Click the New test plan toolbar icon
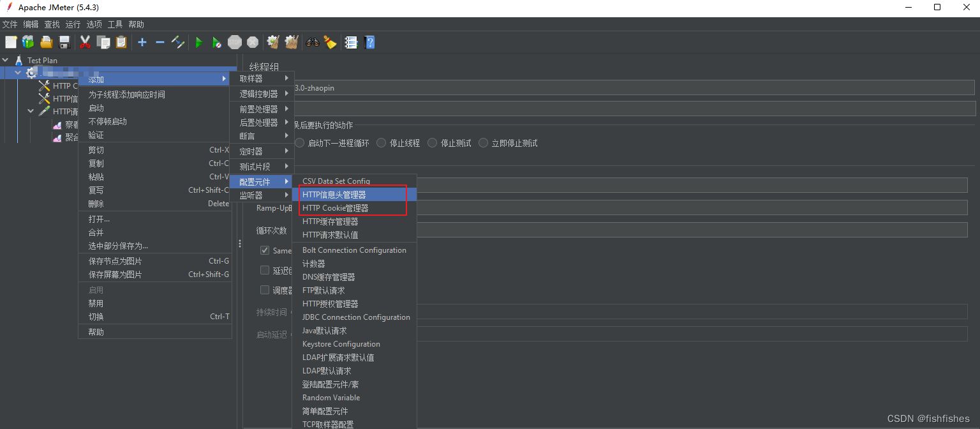The width and height of the screenshot is (980, 429). pos(11,42)
